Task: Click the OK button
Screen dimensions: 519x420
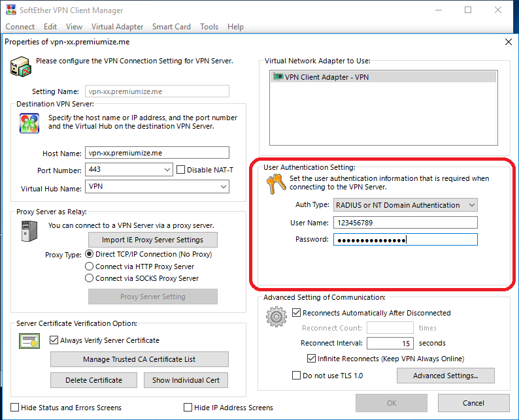Action: coord(392,403)
